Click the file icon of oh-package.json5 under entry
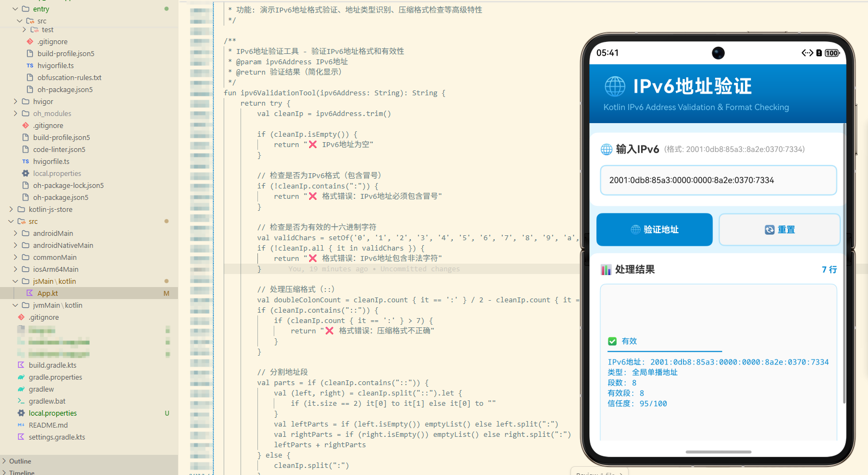 pos(30,89)
